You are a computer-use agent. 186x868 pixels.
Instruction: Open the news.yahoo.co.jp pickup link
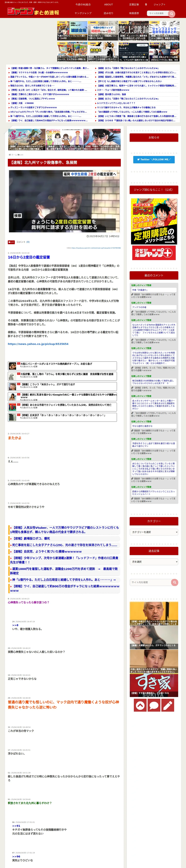pos(38,344)
